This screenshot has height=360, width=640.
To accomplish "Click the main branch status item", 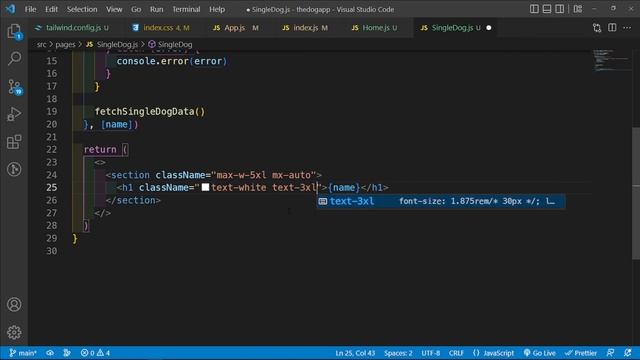I will click(x=23, y=353).
